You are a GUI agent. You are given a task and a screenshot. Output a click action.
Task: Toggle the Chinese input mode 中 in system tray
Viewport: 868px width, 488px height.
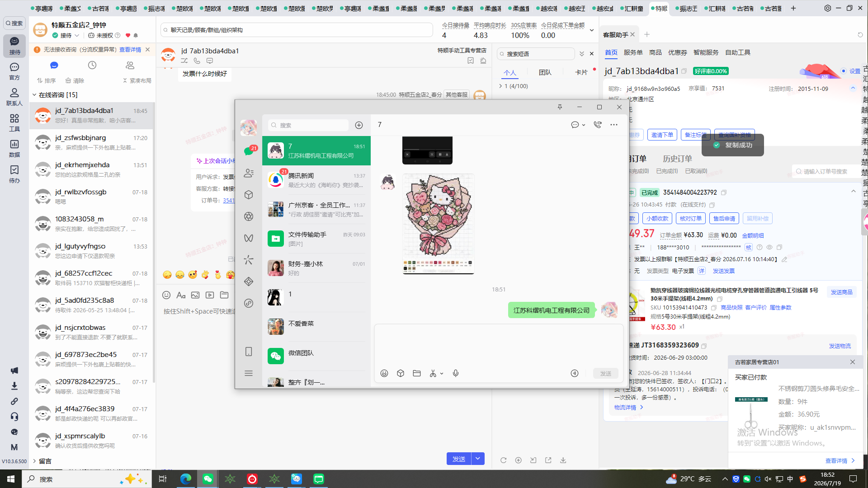(790, 479)
